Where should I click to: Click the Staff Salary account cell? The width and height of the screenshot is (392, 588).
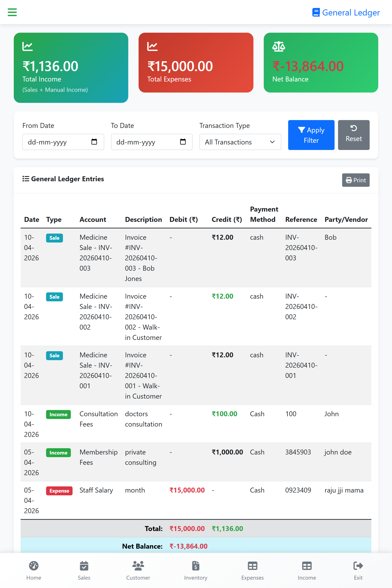[96, 490]
